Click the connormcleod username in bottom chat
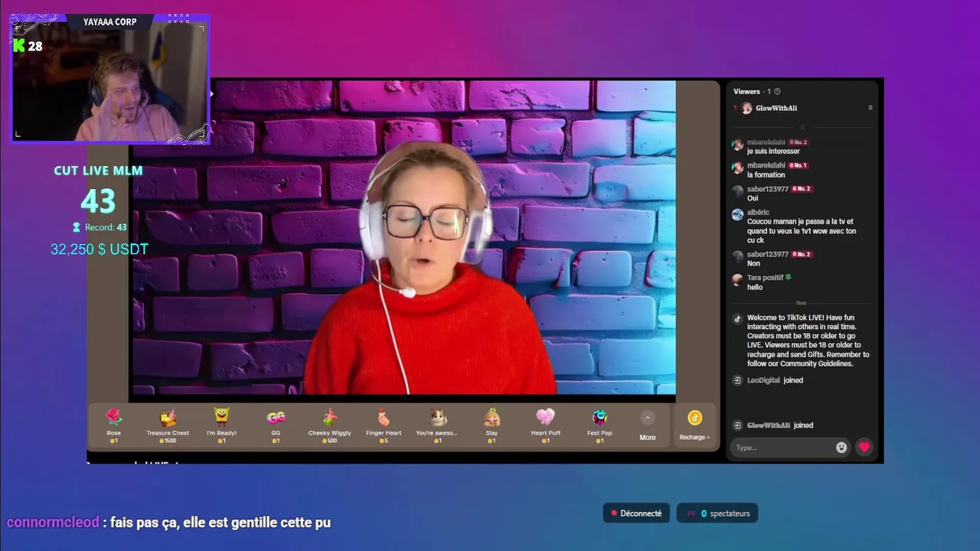Viewport: 980px width, 551px height. click(53, 523)
